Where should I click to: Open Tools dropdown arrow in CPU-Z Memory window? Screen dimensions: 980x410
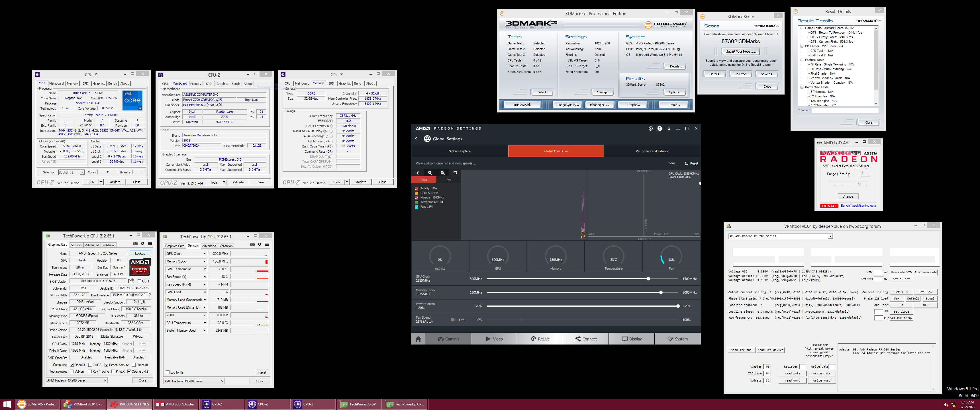pyautogui.click(x=347, y=182)
